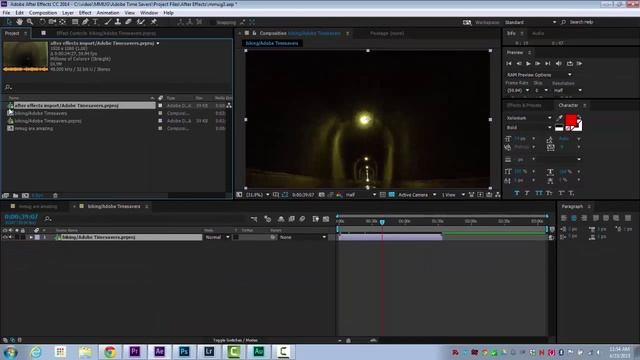
Task: Open Adobe Audition from the taskbar
Action: pos(258,351)
